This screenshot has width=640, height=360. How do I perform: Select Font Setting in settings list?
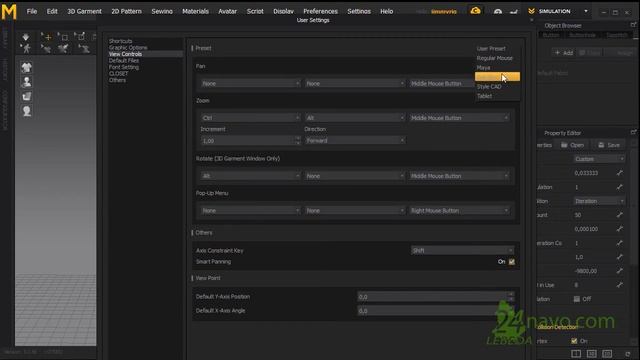pos(124,67)
